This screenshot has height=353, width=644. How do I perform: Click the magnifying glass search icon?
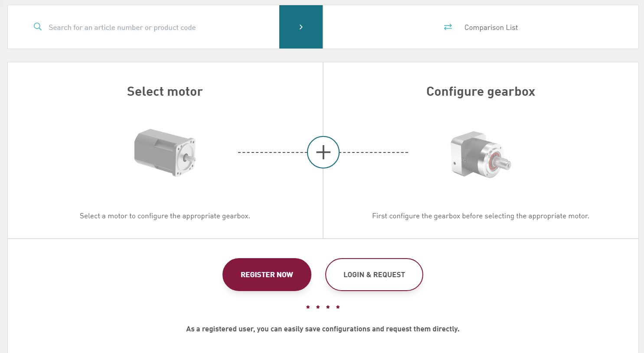pos(38,27)
